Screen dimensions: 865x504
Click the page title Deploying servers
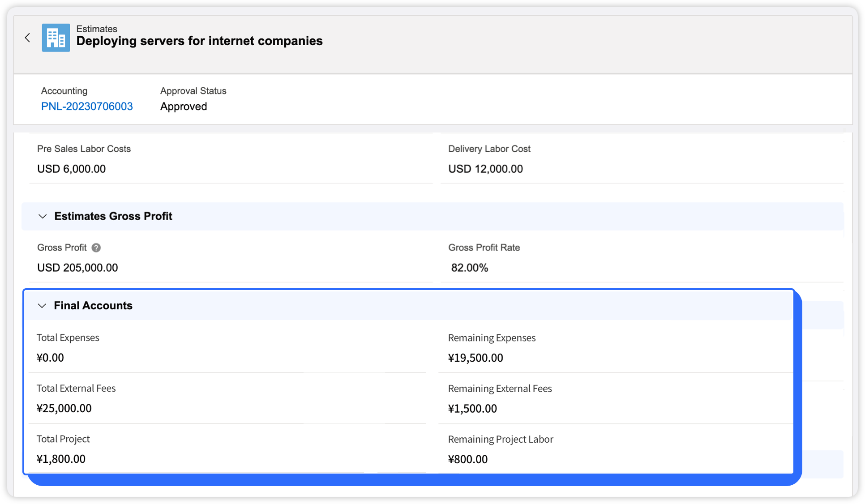pyautogui.click(x=199, y=41)
